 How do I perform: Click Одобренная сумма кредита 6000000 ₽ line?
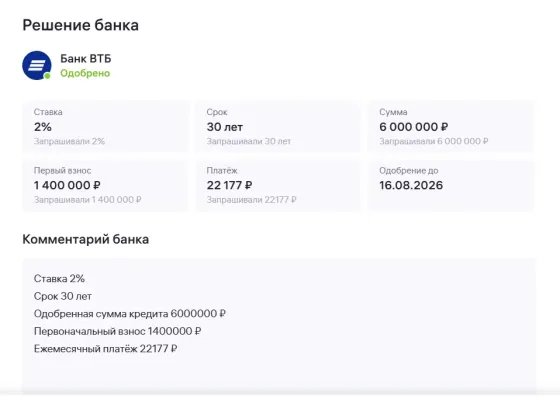(130, 314)
